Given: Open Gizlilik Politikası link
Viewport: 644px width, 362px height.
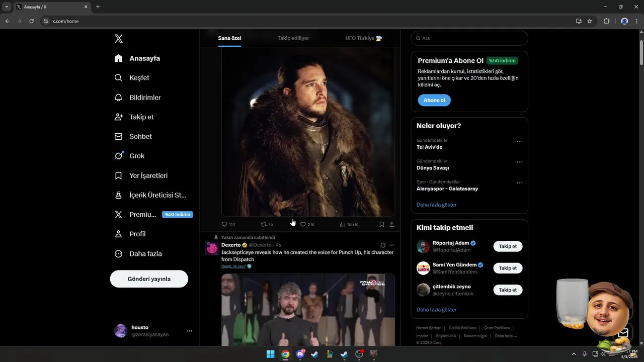Looking at the screenshot, I should click(462, 328).
